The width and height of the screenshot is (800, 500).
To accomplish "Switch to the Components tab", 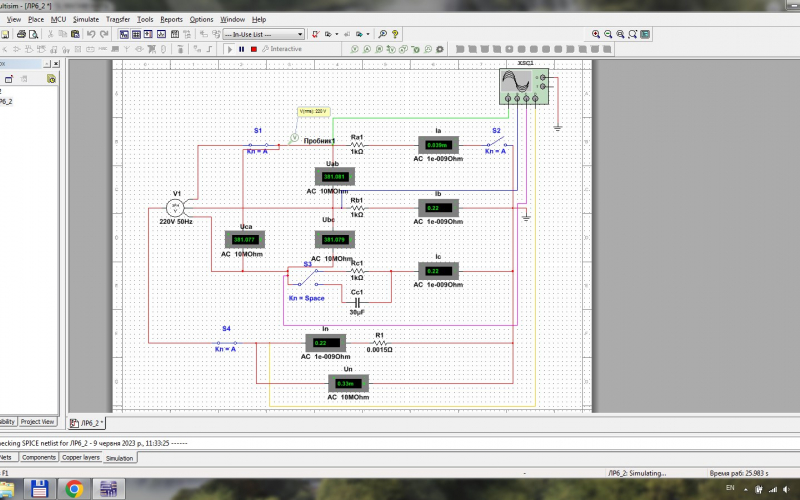I will coord(39,458).
